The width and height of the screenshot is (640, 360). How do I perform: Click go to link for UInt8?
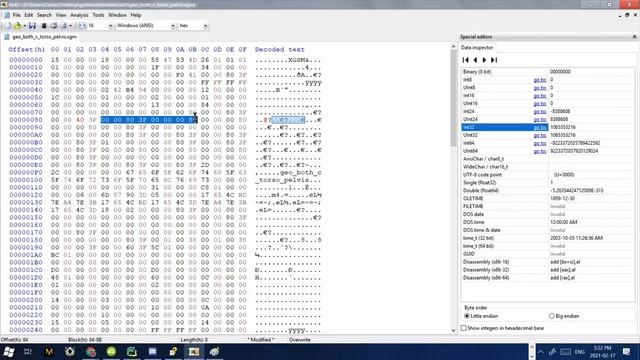(540, 87)
